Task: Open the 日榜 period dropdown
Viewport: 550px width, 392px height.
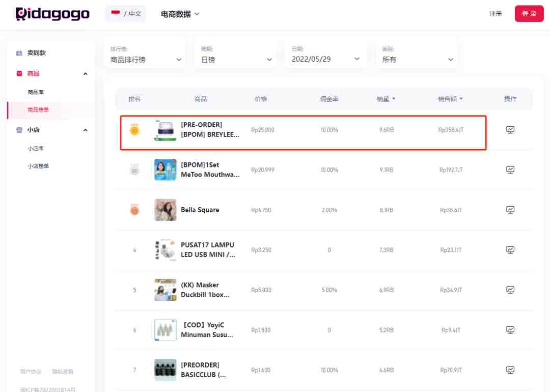Action: (236, 54)
